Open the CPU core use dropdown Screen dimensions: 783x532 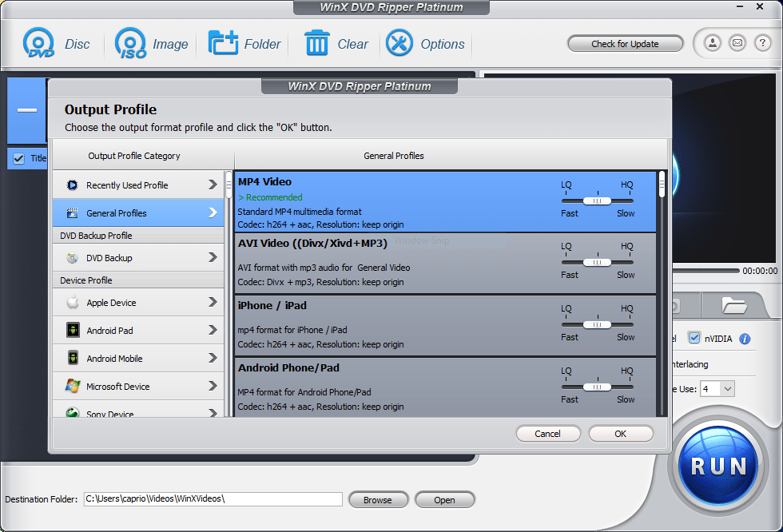pos(728,389)
